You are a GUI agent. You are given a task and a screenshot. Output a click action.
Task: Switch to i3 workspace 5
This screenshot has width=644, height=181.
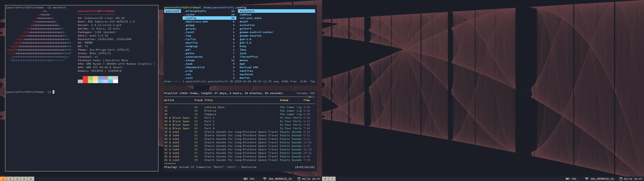(31, 179)
